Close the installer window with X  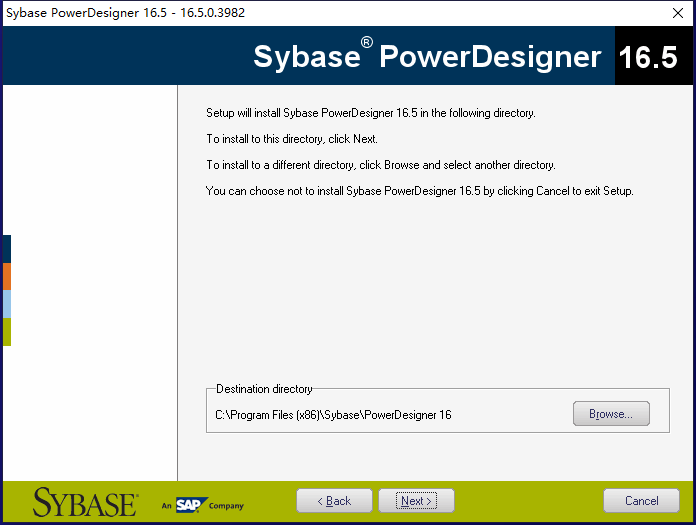(x=678, y=13)
